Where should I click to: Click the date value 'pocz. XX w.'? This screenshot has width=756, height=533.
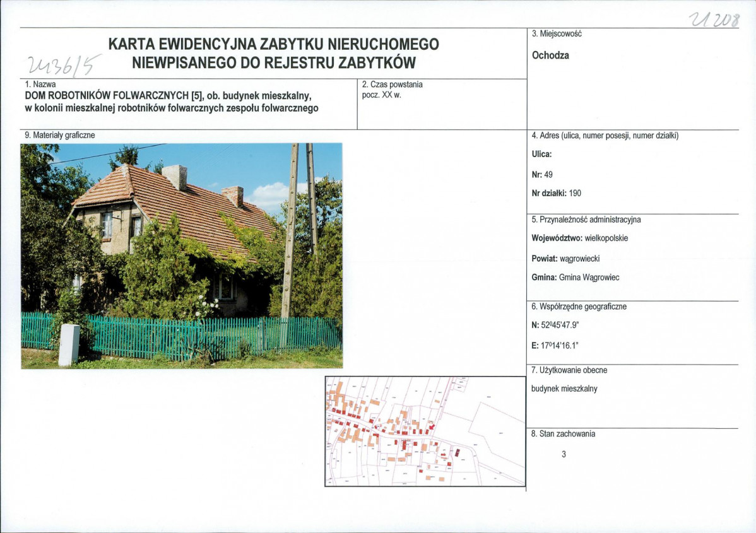click(381, 95)
